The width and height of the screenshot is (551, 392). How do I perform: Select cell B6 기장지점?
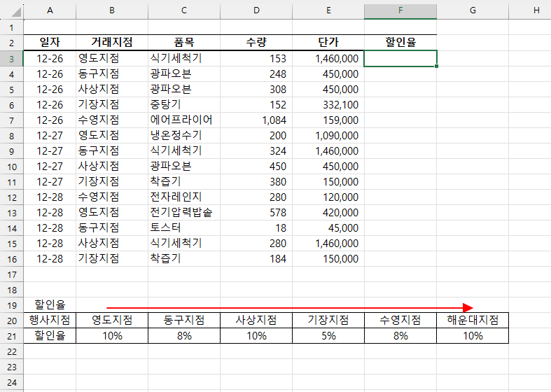point(112,105)
